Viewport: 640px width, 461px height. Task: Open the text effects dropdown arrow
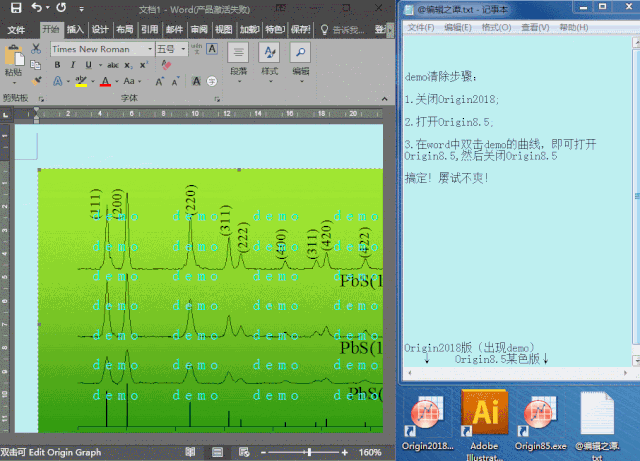point(68,81)
